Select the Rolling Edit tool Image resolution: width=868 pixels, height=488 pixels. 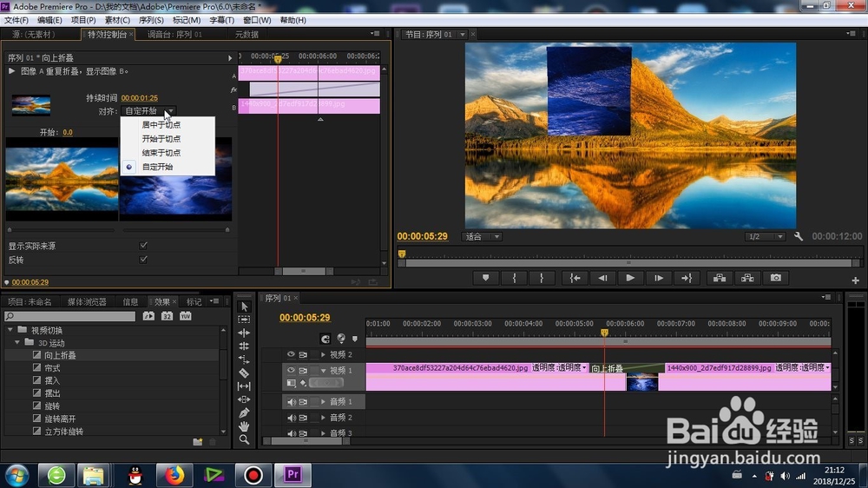(x=244, y=346)
